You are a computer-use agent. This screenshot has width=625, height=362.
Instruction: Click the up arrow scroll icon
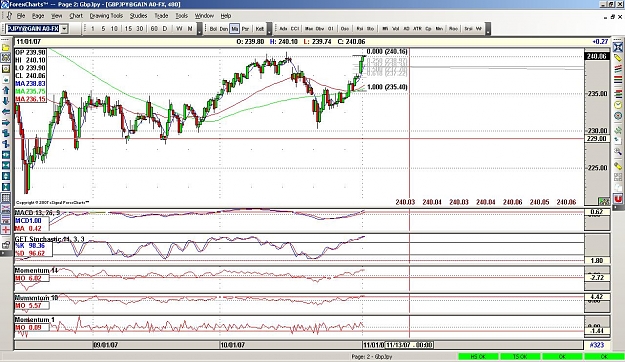(x=6, y=90)
